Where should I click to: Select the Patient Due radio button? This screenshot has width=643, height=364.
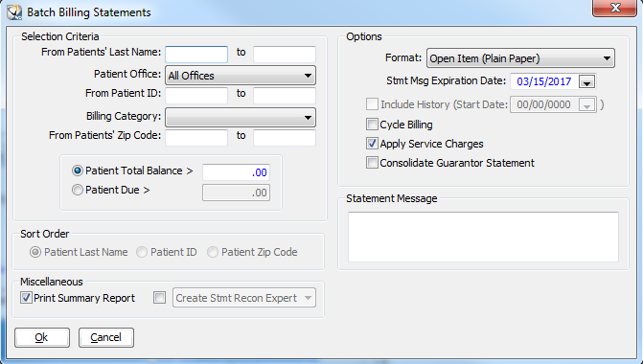tap(77, 190)
